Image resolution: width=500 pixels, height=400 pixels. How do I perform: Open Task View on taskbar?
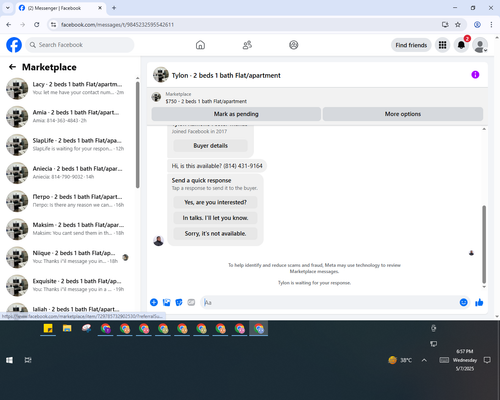pyautogui.click(x=28, y=360)
